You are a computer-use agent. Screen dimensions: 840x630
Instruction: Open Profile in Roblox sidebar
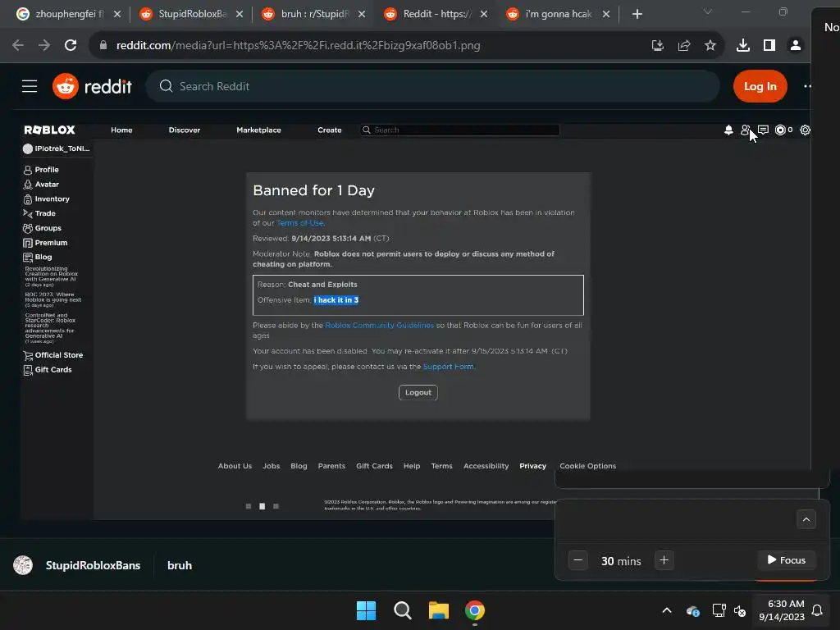41,170
